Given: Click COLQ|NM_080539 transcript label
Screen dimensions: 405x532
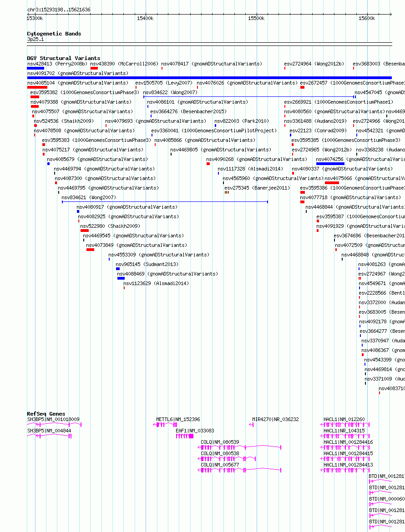Looking at the screenshot, I should click(220, 442).
